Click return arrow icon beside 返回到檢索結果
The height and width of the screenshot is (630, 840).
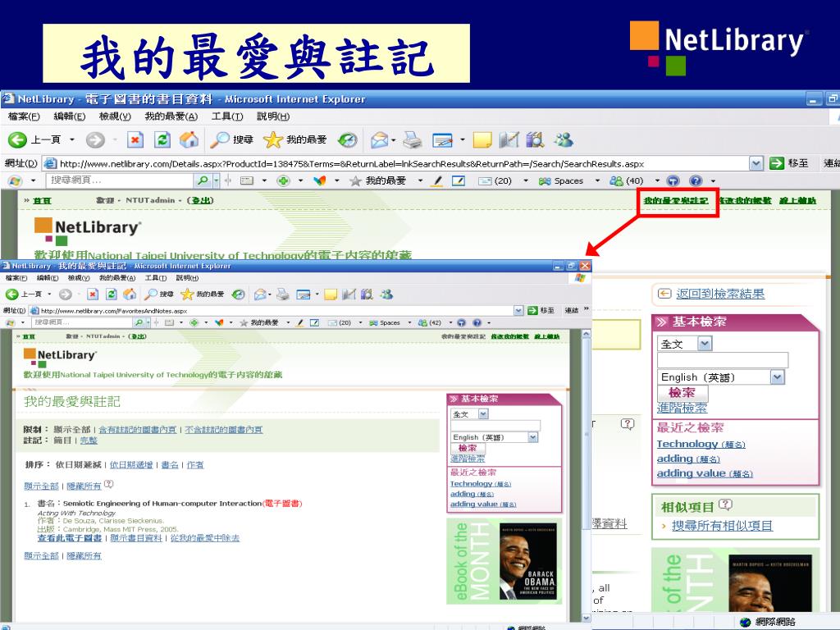coord(664,294)
